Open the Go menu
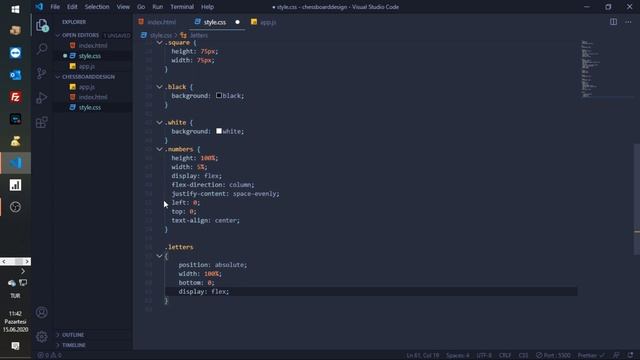The image size is (640, 360). pos(141,7)
